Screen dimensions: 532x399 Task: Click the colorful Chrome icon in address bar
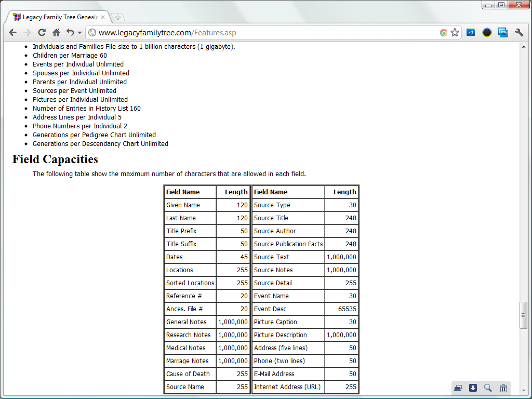[444, 33]
